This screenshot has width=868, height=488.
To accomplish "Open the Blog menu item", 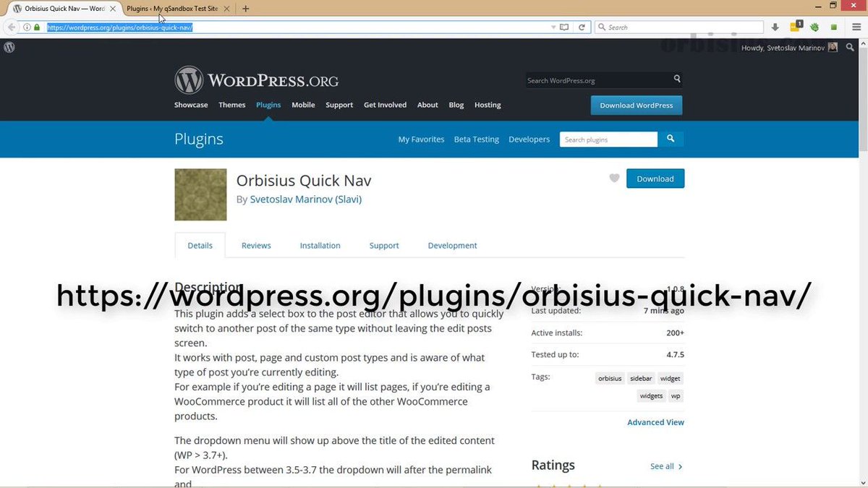I will point(456,105).
